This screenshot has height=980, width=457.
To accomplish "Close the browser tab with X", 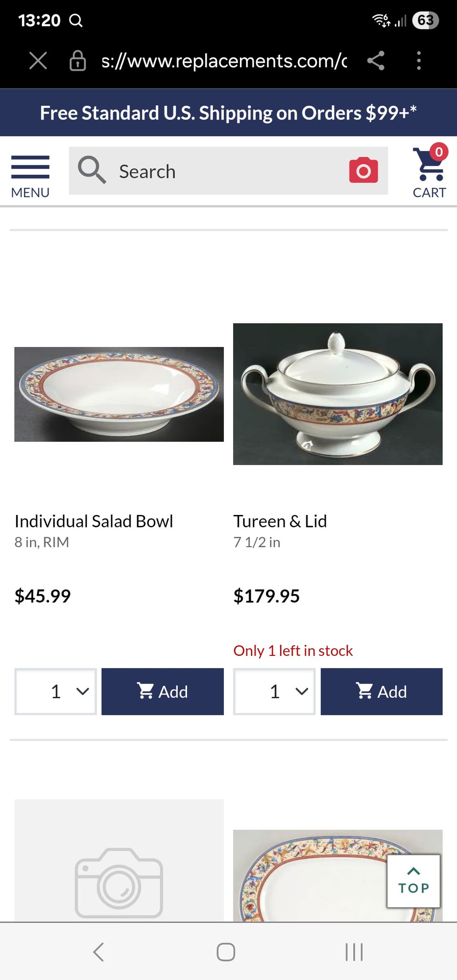I will pos(38,61).
